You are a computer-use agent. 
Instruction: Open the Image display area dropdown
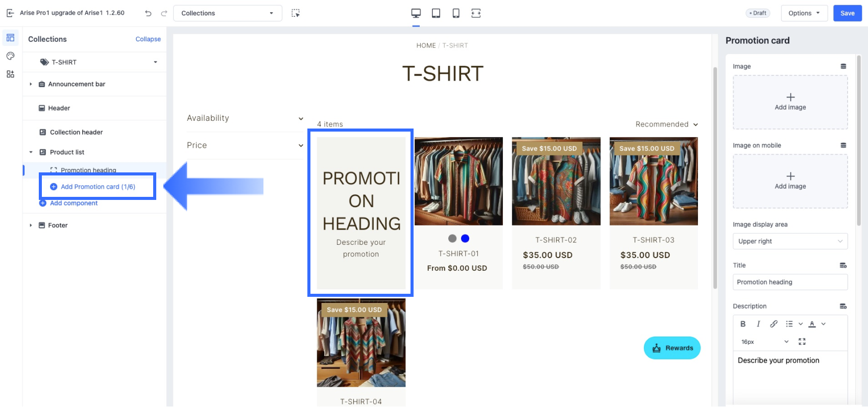tap(790, 241)
